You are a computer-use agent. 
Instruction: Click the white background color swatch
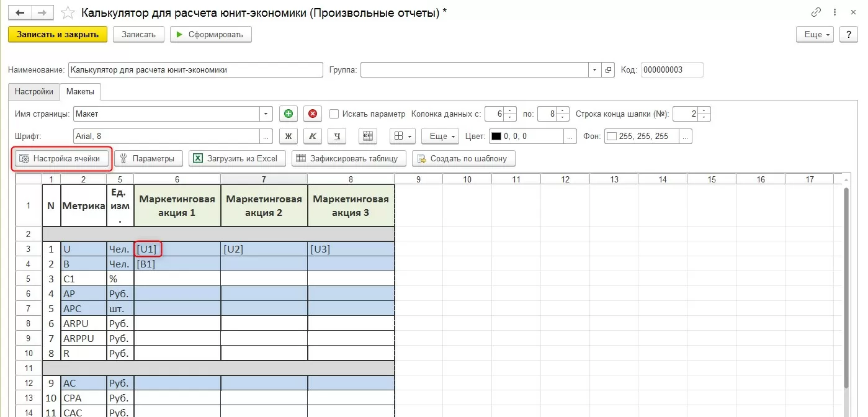point(611,136)
